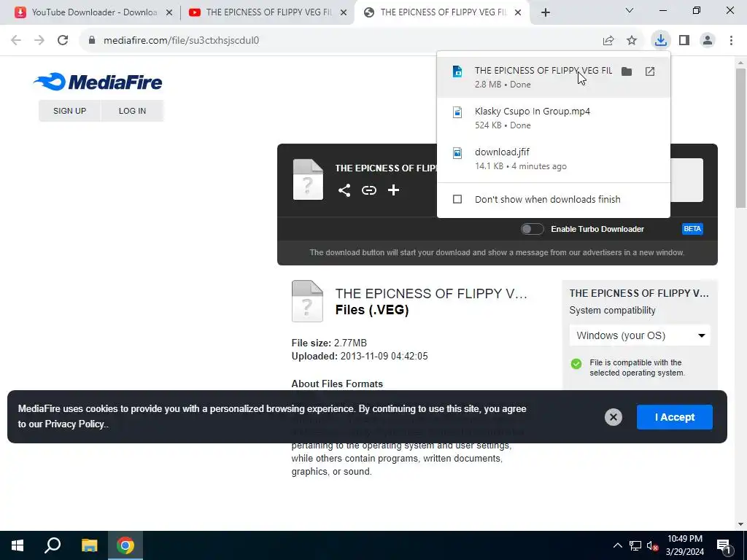The image size is (747, 560).
Task: View site information via the lock icon
Action: (92, 41)
